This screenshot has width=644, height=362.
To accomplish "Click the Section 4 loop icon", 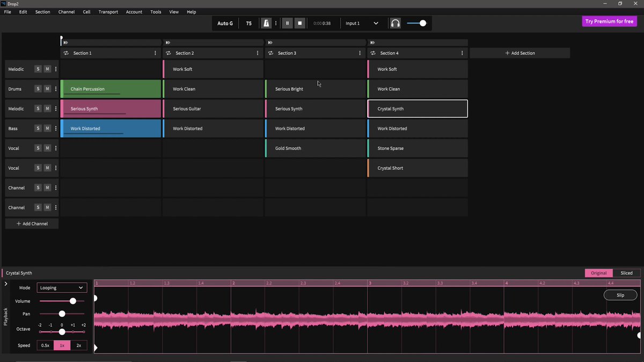I will point(373,53).
